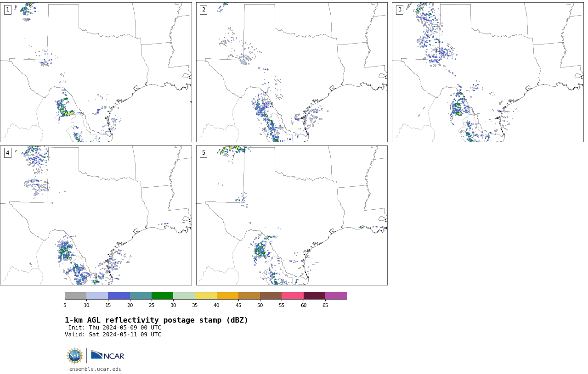
Task: Open ensemble member 5 reflectivity map
Action: [x=292, y=215]
